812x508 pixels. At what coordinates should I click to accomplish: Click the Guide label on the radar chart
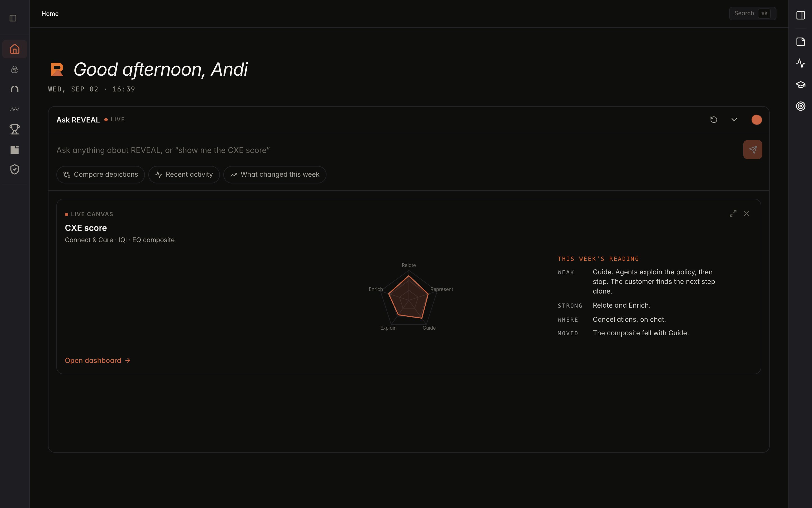(x=429, y=328)
